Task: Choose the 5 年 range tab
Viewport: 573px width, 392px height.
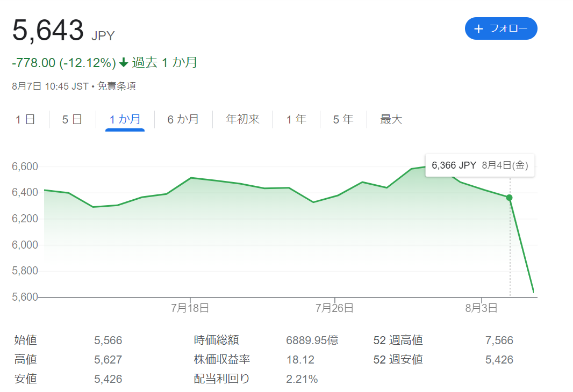Action: click(343, 119)
